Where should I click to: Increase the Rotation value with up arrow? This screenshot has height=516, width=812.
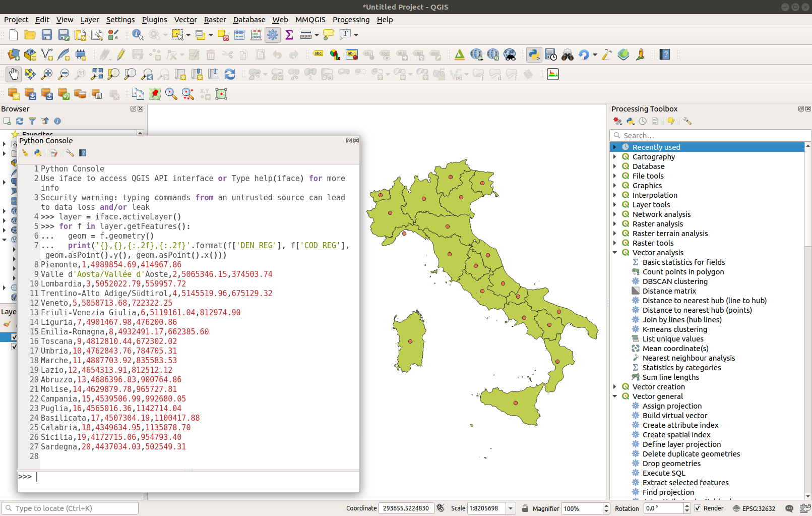pyautogui.click(x=686, y=505)
